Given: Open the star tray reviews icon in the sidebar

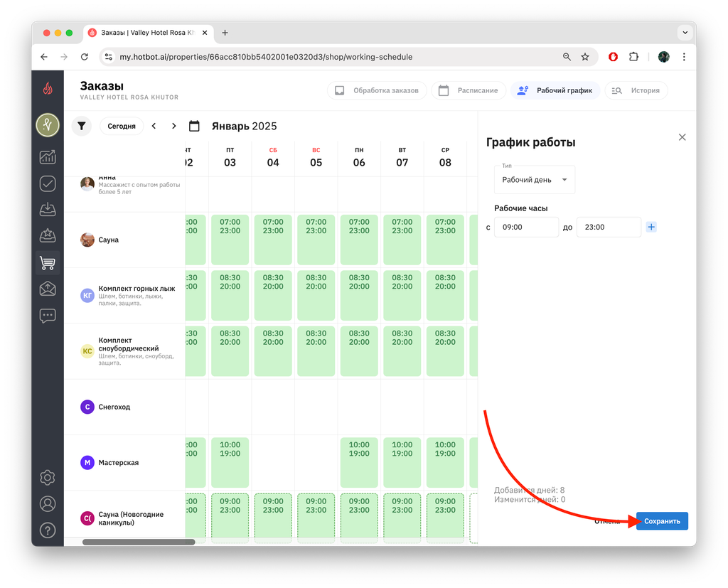Looking at the screenshot, I should tap(48, 235).
